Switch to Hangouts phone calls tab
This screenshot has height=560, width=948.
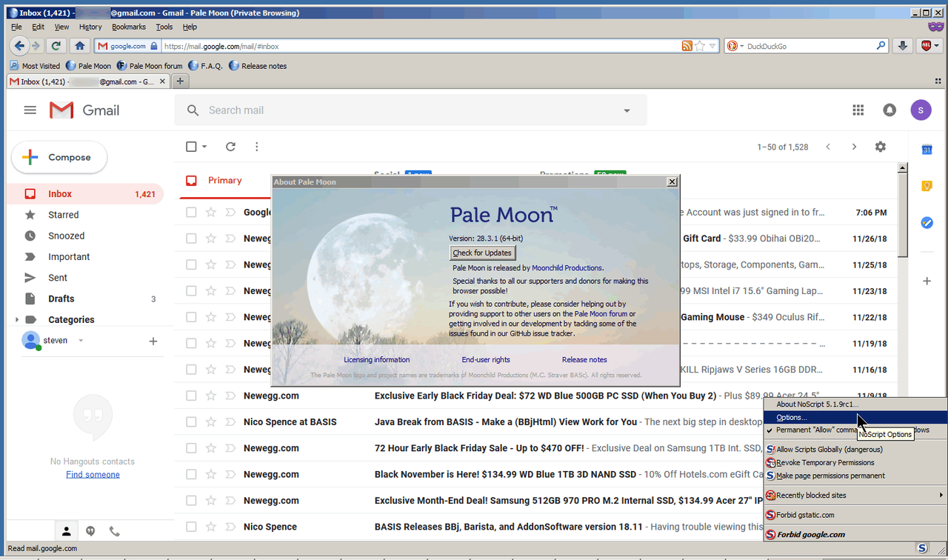[x=114, y=531]
